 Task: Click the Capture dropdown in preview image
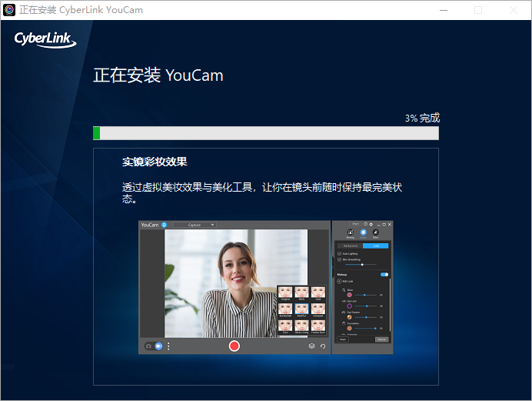195,225
